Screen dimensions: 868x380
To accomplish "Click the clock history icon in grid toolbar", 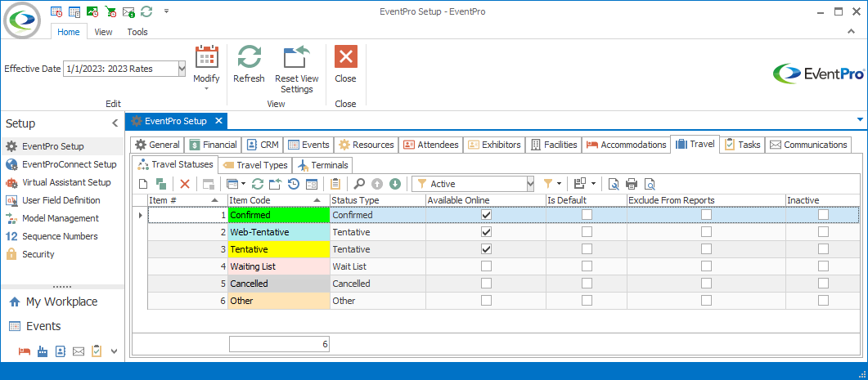I will click(x=294, y=184).
